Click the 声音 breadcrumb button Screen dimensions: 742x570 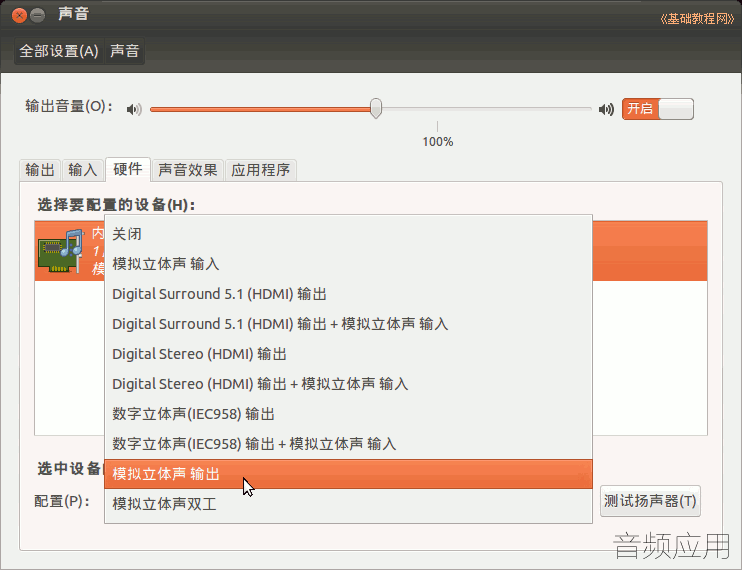tap(124, 51)
